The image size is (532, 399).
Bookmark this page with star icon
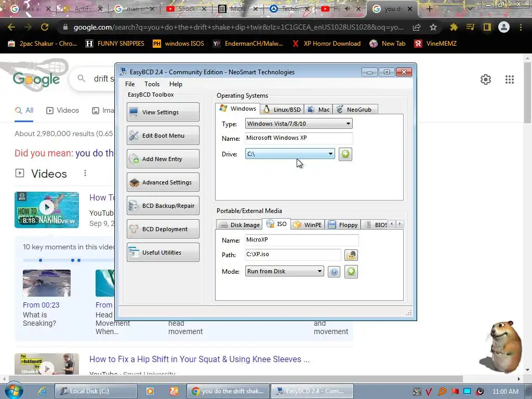point(433,27)
